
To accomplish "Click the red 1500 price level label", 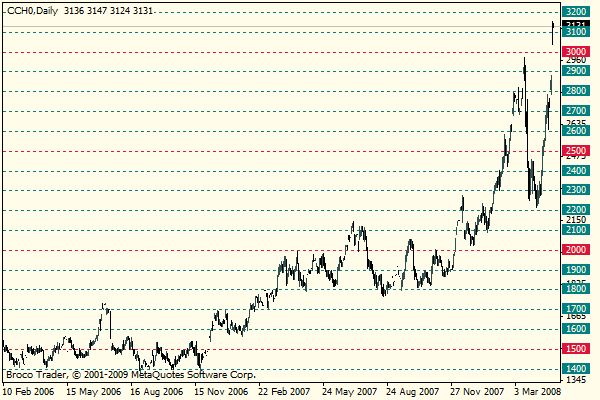I will point(576,349).
